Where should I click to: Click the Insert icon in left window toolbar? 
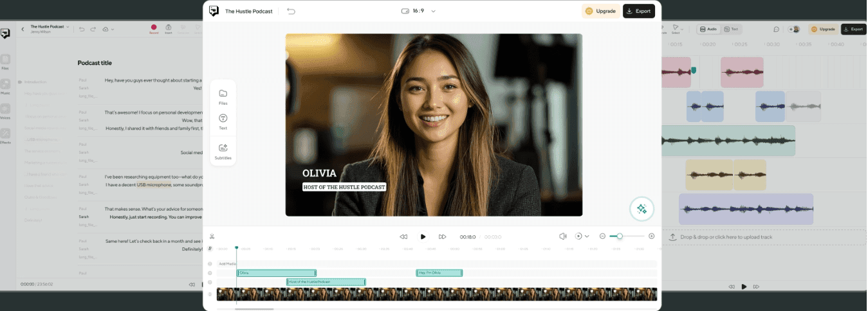click(x=169, y=29)
